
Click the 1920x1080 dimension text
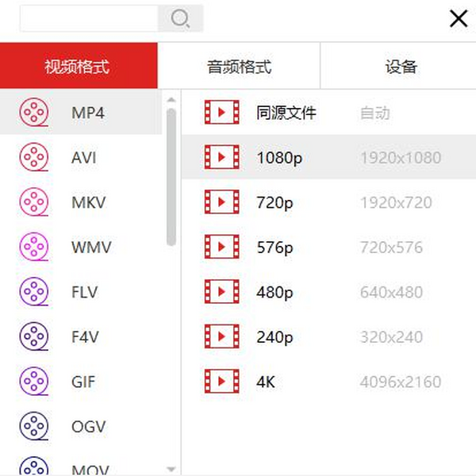tap(401, 158)
